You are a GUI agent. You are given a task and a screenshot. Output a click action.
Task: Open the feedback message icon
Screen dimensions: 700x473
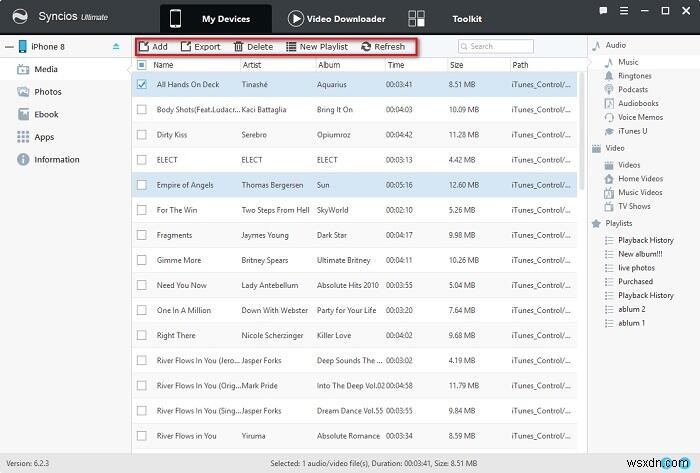point(603,11)
